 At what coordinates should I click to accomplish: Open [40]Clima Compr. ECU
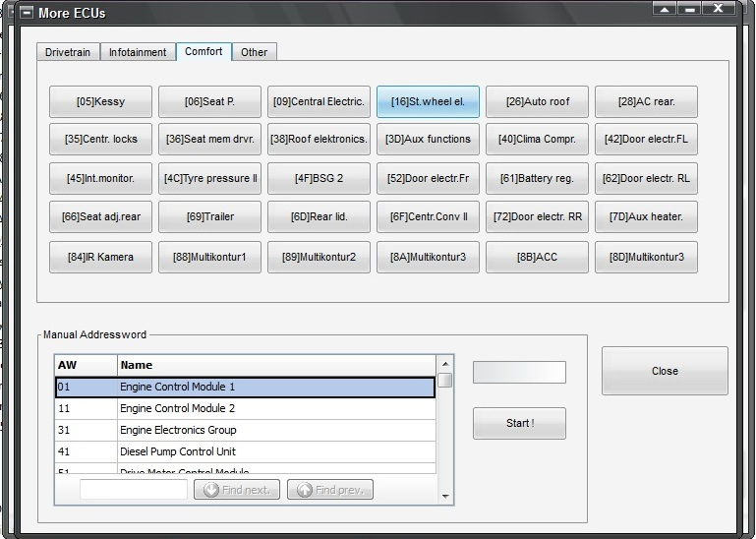[x=537, y=139]
